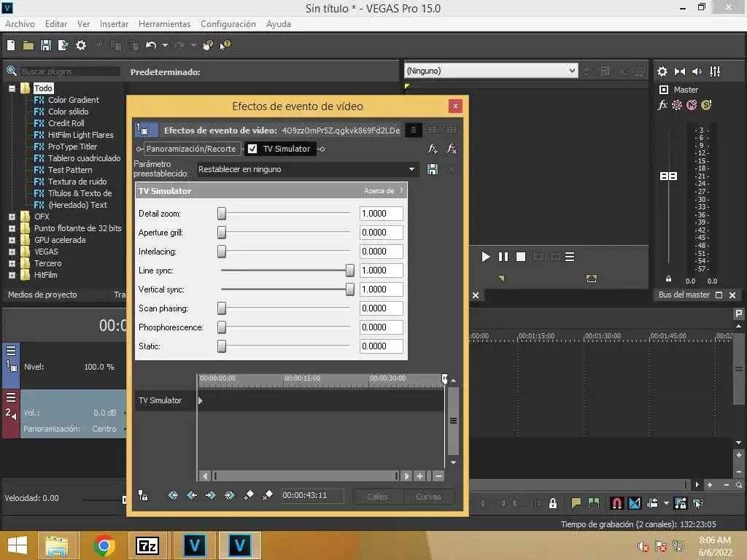This screenshot has width=747, height=560.
Task: Open the Insertar menu
Action: [114, 24]
